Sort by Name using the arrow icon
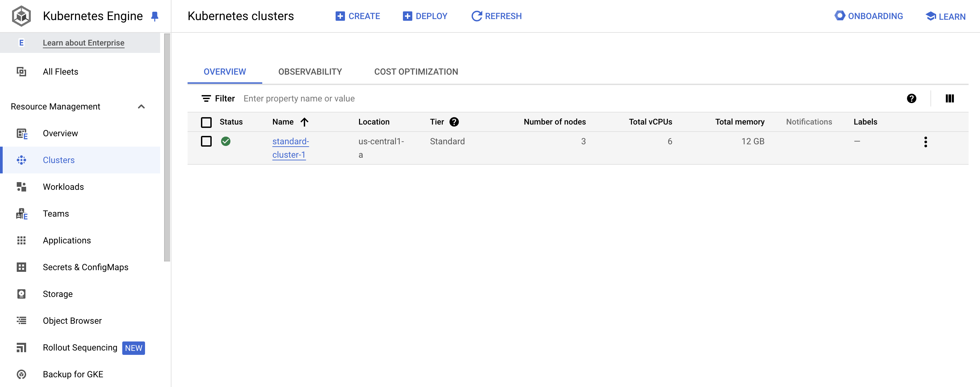This screenshot has height=387, width=980. (x=304, y=122)
